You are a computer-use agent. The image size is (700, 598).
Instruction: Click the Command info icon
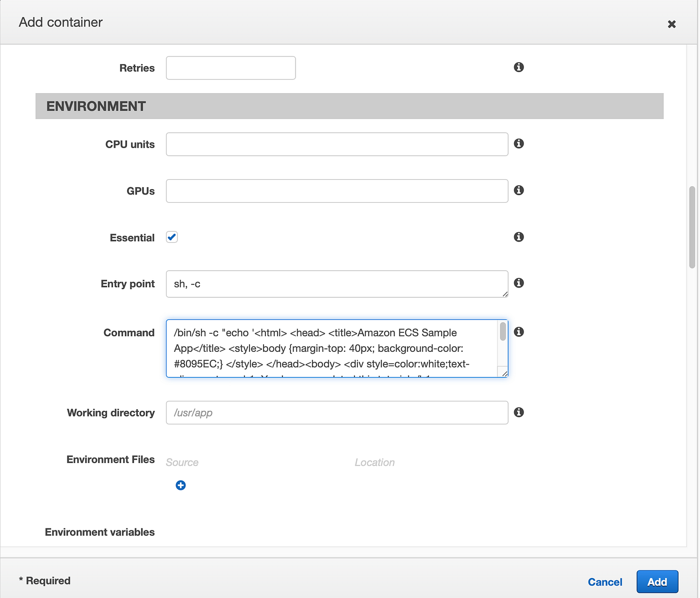click(x=518, y=332)
